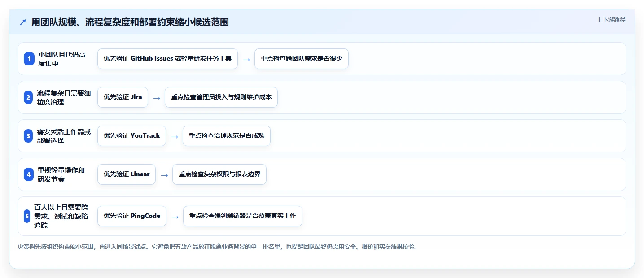644x278 pixels.
Task: Click the number 5 badge
Action: 27,216
